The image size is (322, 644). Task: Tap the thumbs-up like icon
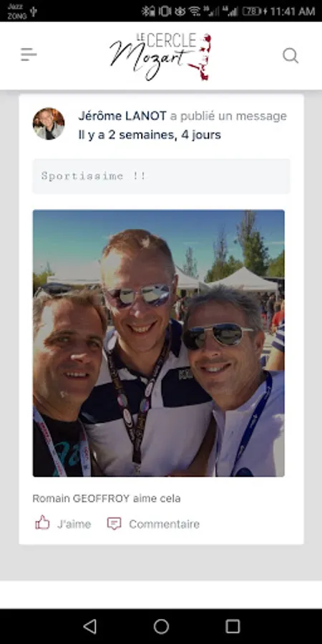(x=42, y=523)
